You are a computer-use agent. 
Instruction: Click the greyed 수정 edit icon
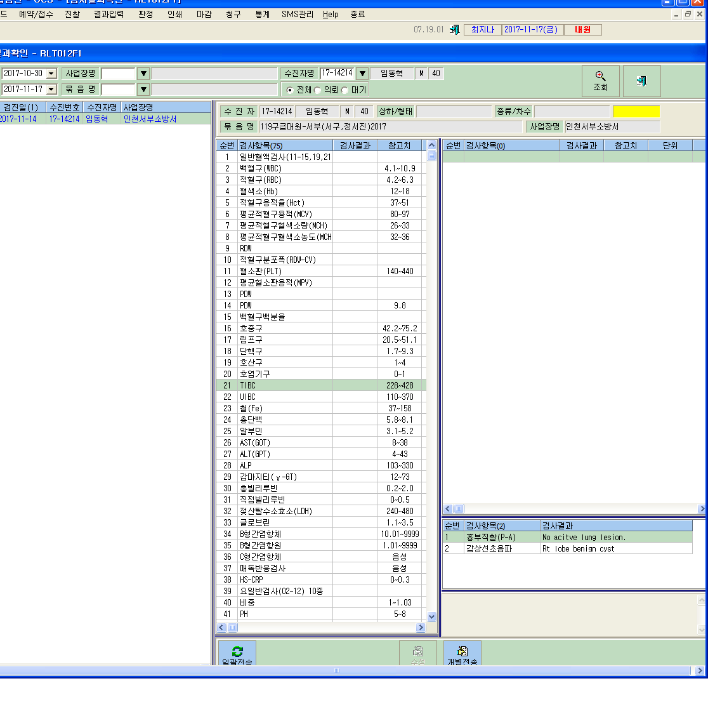(417, 651)
